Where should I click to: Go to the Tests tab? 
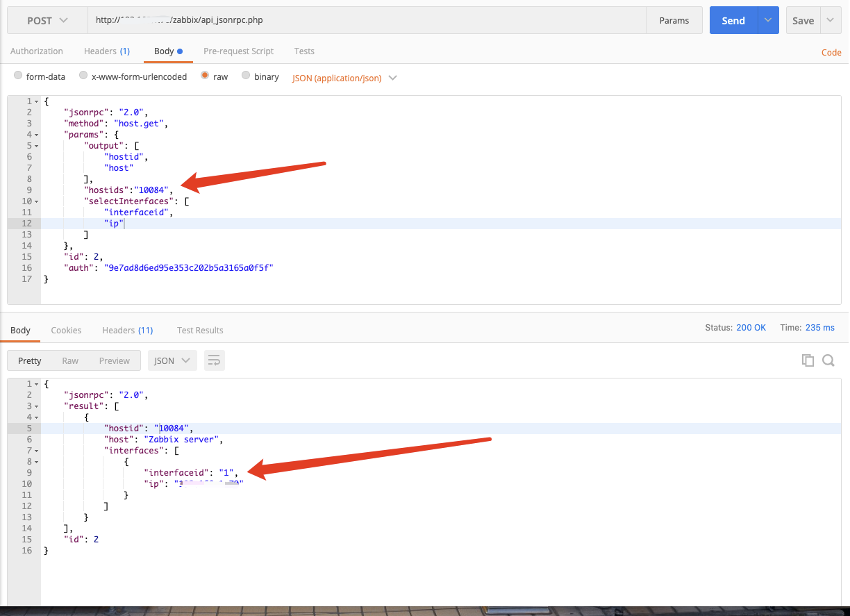pyautogui.click(x=304, y=51)
